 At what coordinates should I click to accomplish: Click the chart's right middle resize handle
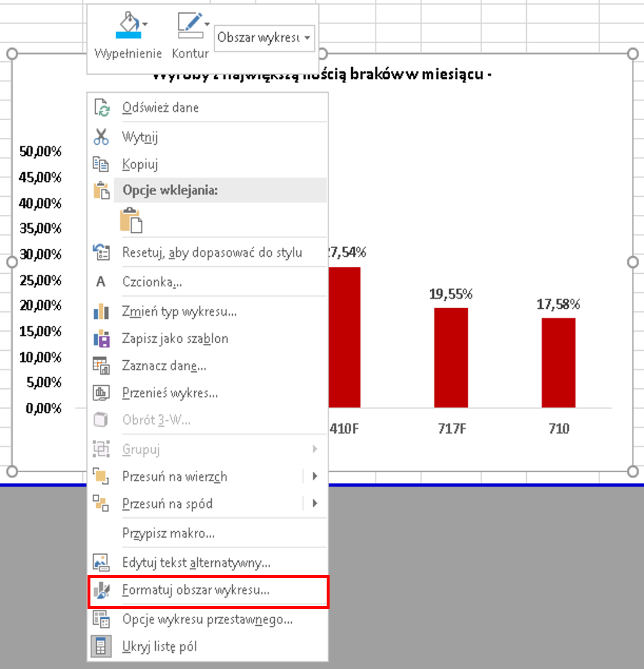633,262
